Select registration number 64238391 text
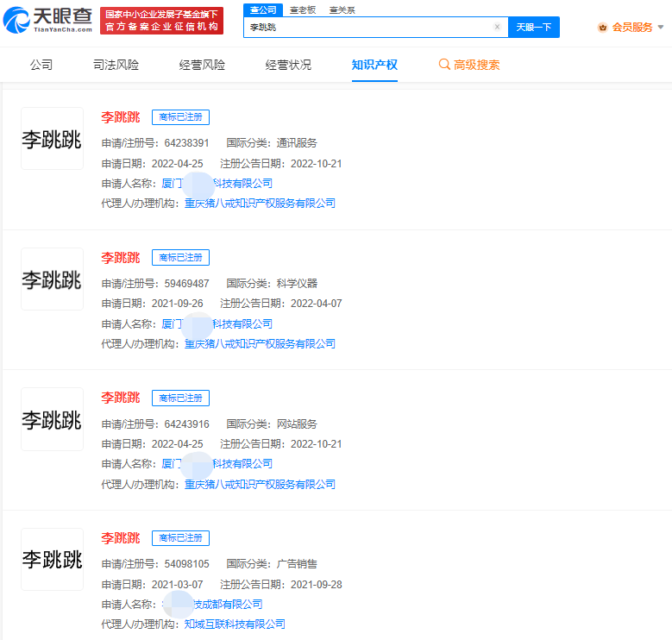 186,142
